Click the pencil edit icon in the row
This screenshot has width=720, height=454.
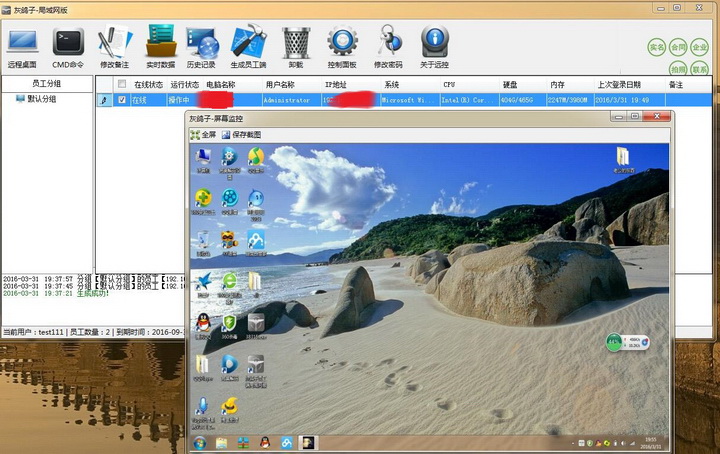tap(104, 100)
